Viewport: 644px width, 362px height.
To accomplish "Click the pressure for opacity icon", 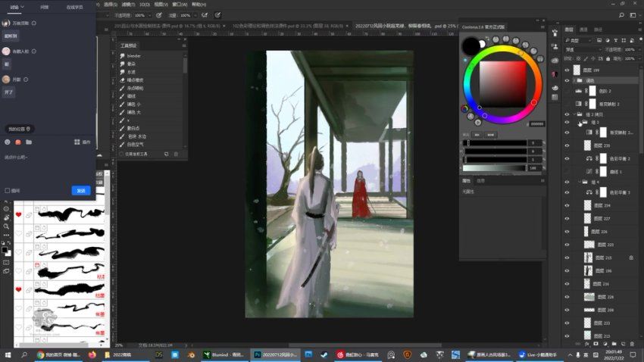I will point(158,15).
